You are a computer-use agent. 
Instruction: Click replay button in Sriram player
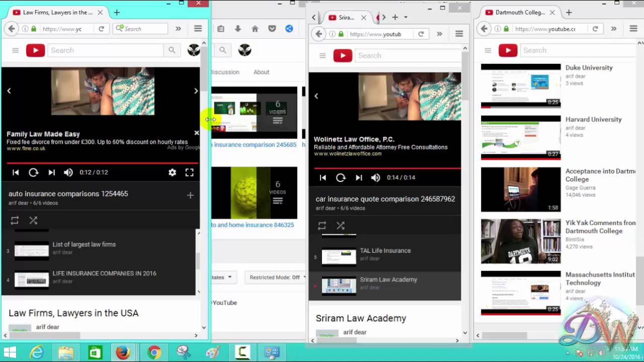341,177
